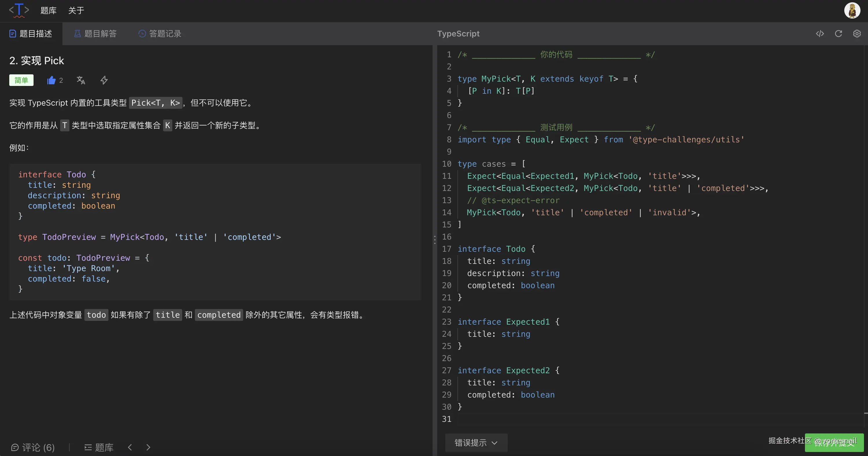
Task: Open the 评论 (6) comments
Action: pos(33,447)
